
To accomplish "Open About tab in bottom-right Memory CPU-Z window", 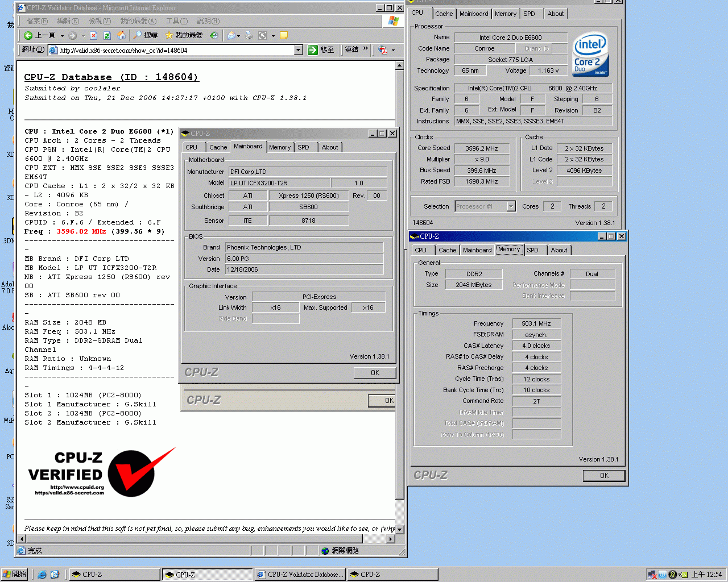I will click(559, 250).
